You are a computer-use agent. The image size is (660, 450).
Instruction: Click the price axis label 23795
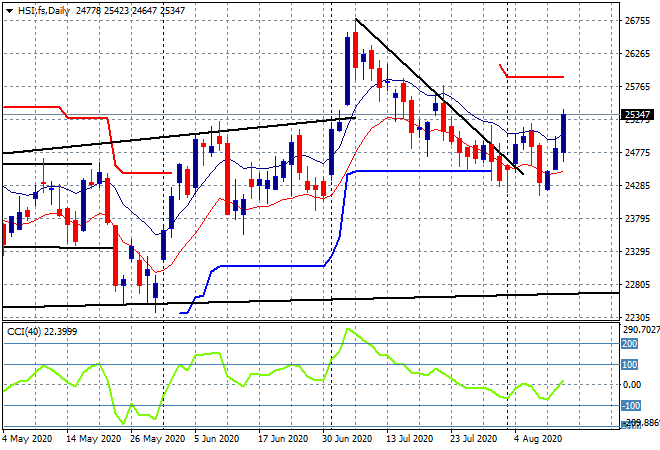(637, 218)
